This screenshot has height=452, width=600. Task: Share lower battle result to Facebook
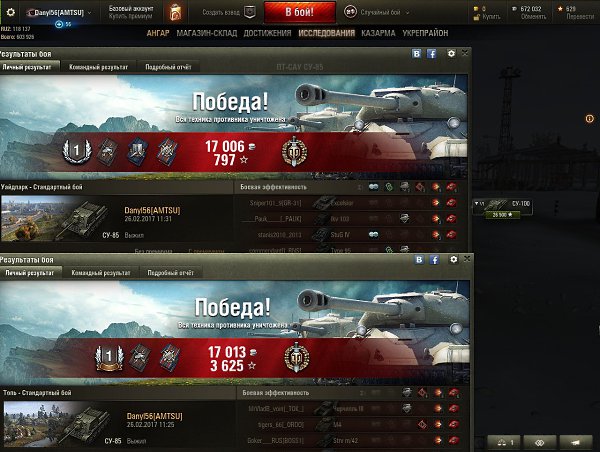(434, 260)
